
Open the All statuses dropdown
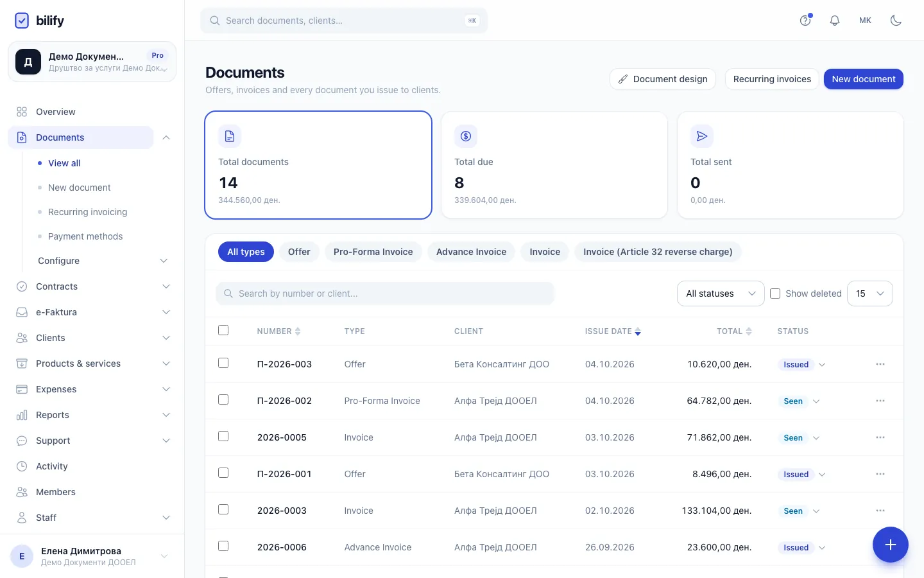tap(721, 293)
